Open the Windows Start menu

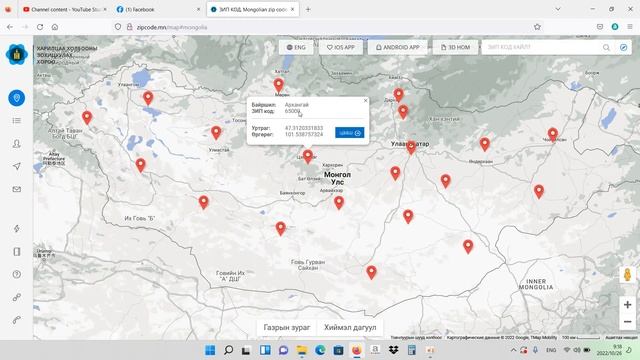click(x=210, y=350)
